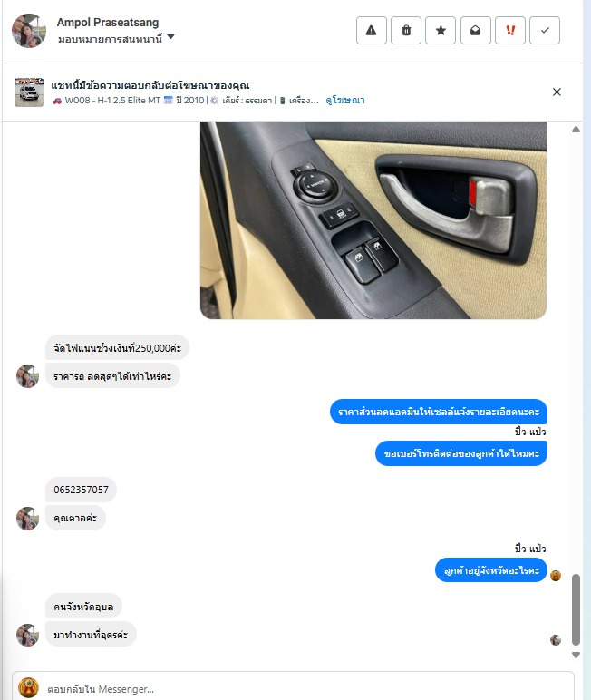Click the chat scroll down arrow
Image resolution: width=591 pixels, height=700 pixels.
[576, 655]
